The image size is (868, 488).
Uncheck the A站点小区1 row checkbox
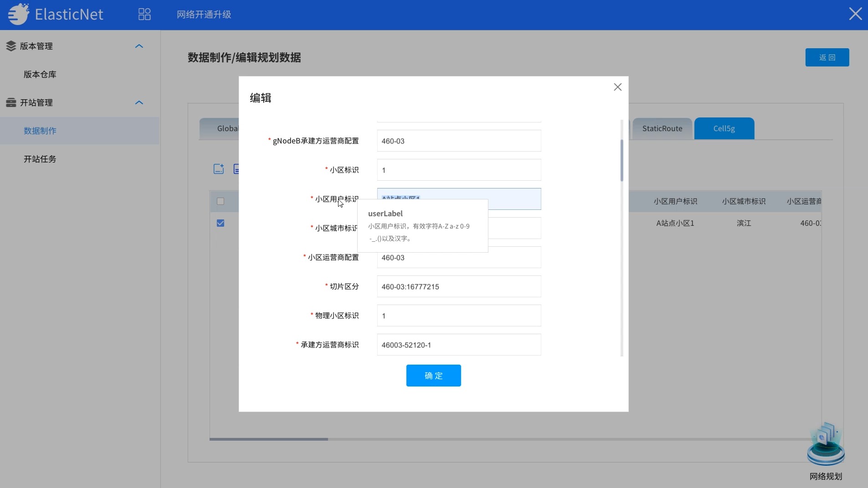tap(221, 223)
